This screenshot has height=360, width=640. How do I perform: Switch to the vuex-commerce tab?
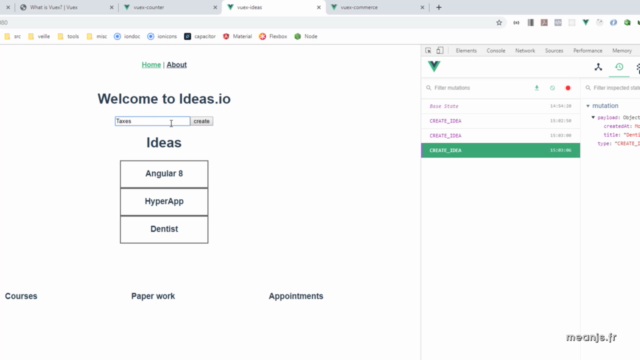pos(378,7)
